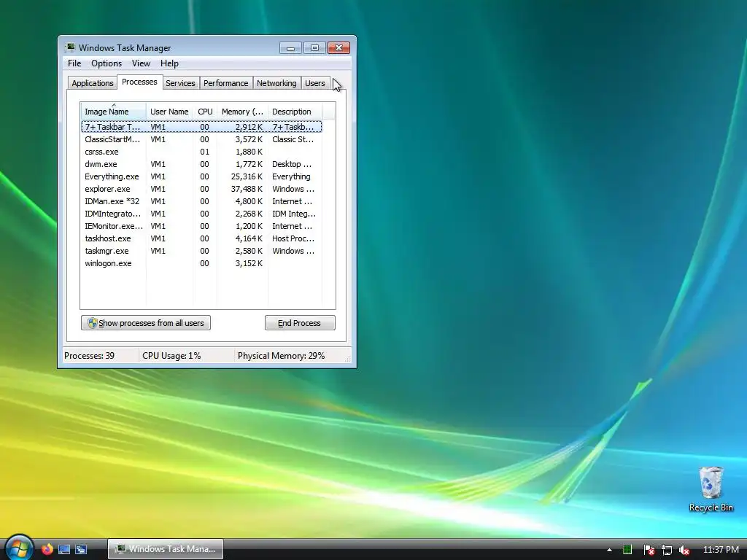Screen dimensions: 747x560
Task: Click the Physical Memory: 29% status text
Action: (x=281, y=356)
